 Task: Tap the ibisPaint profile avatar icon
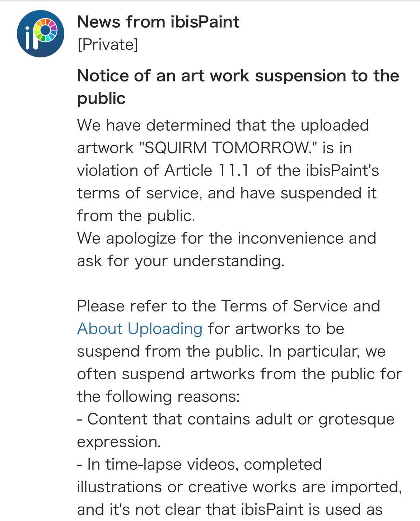point(41,34)
